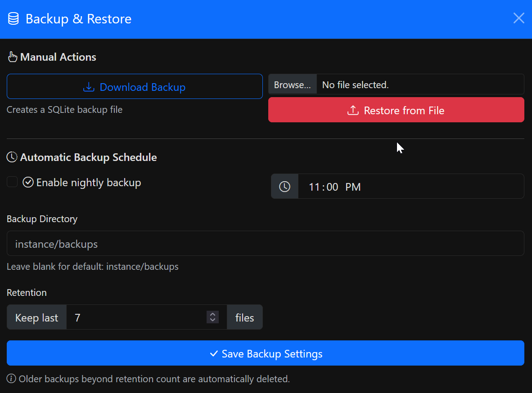
Task: Click the 'Creates a SQLite backup file' text
Action: 64,110
